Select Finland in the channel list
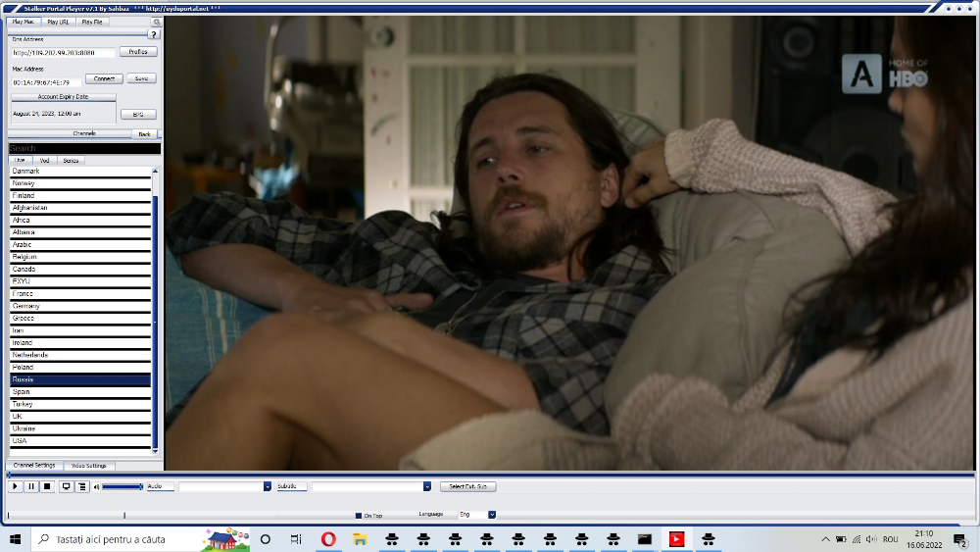This screenshot has height=552, width=980. click(80, 196)
